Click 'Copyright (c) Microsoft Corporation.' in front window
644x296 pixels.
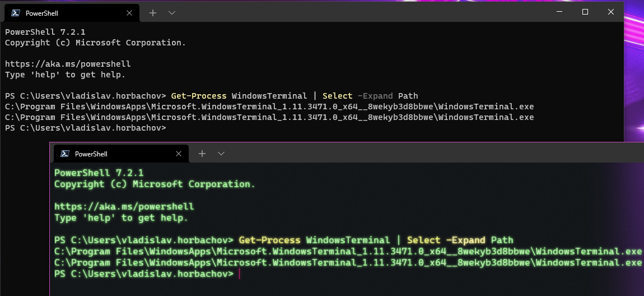point(155,184)
